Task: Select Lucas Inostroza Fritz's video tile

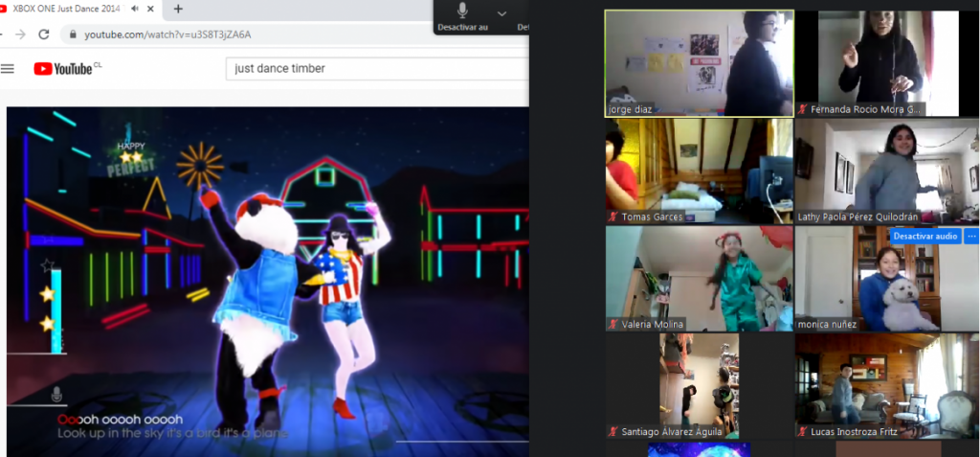Action: pos(886,385)
